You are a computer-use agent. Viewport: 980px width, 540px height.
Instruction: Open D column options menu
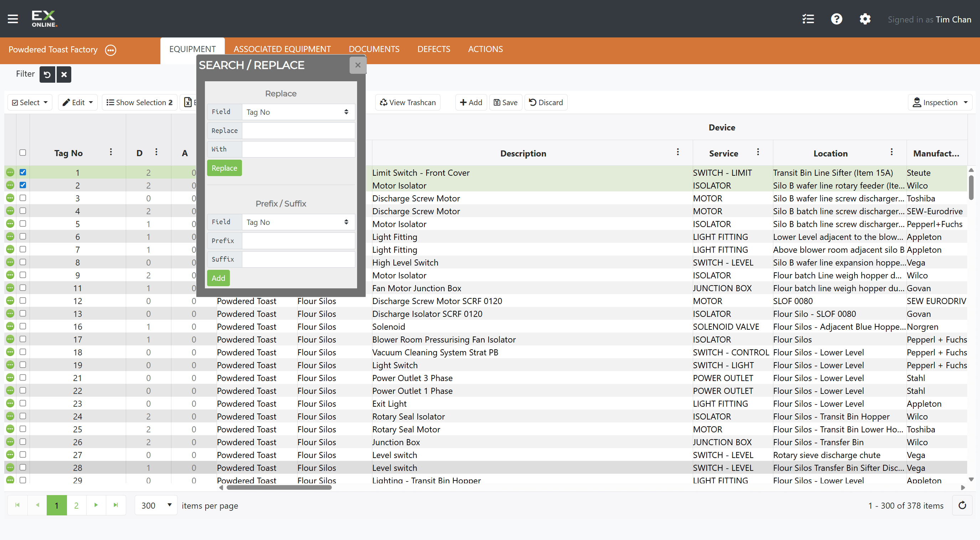[156, 152]
